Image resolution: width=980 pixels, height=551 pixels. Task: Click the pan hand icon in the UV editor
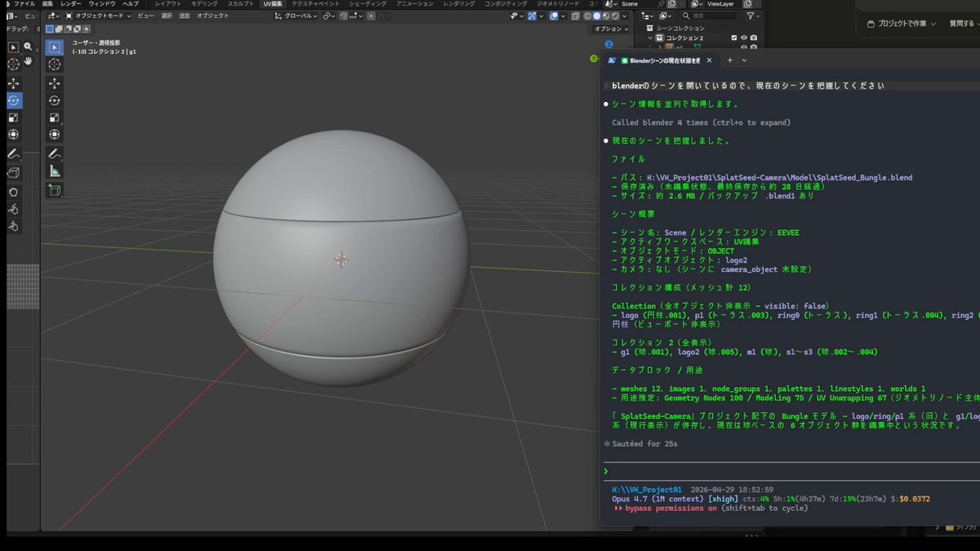click(x=28, y=60)
